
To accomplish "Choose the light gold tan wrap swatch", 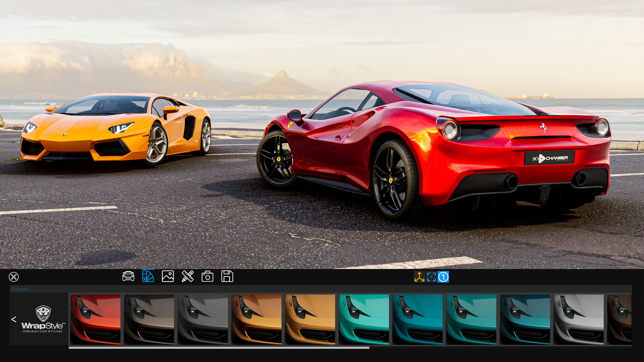I will 310,319.
